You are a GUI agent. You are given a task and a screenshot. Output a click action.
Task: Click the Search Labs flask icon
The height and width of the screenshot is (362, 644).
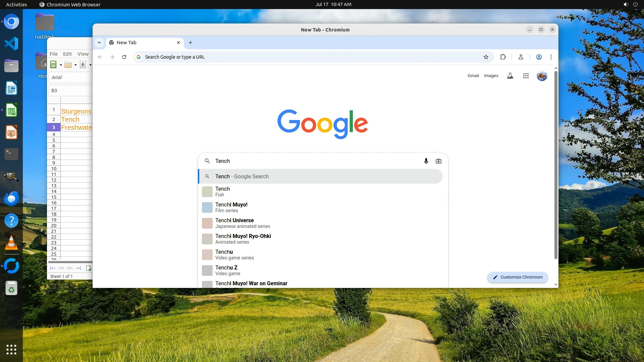pyautogui.click(x=510, y=76)
